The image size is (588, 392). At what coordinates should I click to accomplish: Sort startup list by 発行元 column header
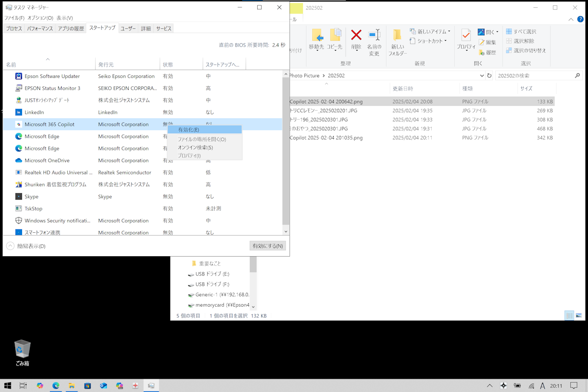coord(128,64)
